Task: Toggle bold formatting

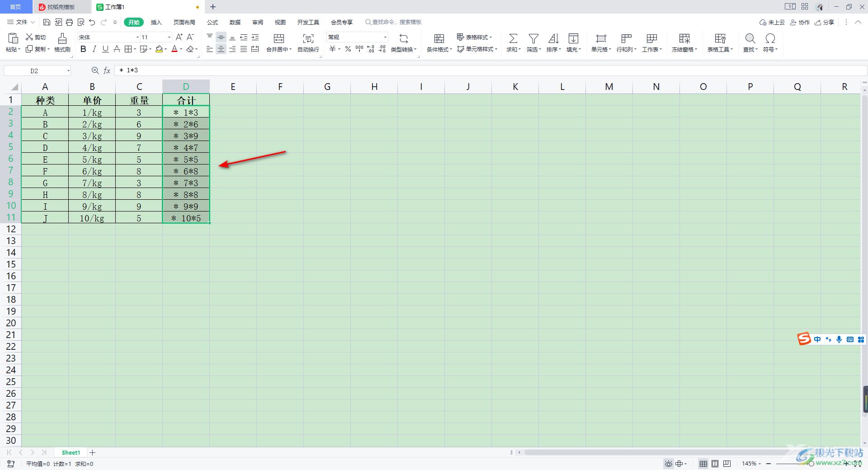Action: [x=83, y=49]
